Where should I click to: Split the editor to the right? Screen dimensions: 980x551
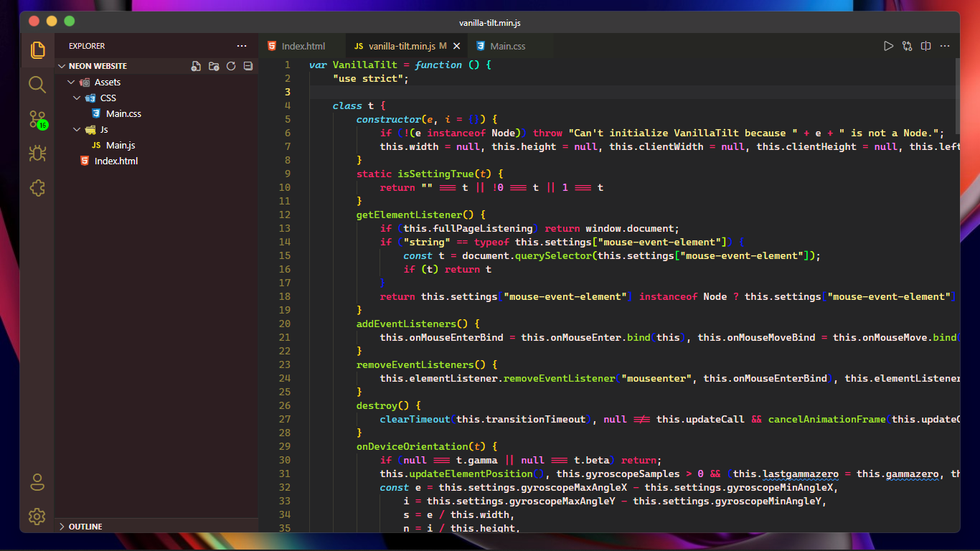(926, 46)
